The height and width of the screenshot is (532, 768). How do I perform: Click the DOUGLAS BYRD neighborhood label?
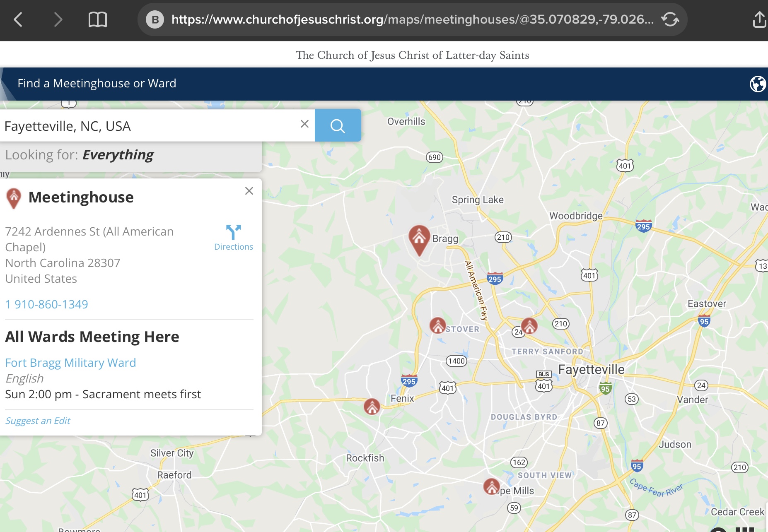pyautogui.click(x=524, y=417)
